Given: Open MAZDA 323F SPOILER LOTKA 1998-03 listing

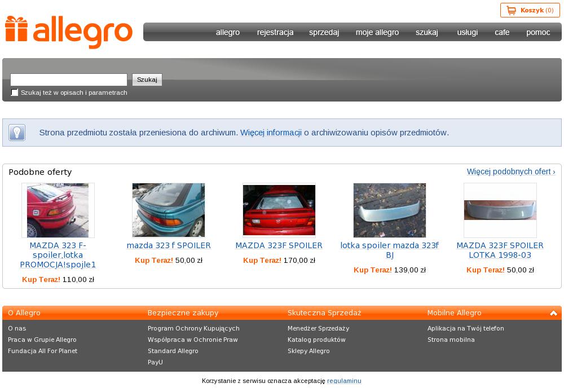Looking at the screenshot, I should point(500,250).
